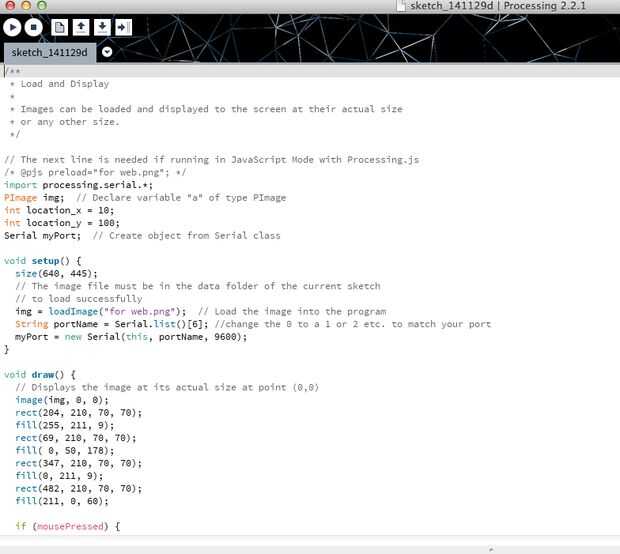Click the '@pjs preload' comment line
The image size is (620, 554).
click(x=95, y=172)
